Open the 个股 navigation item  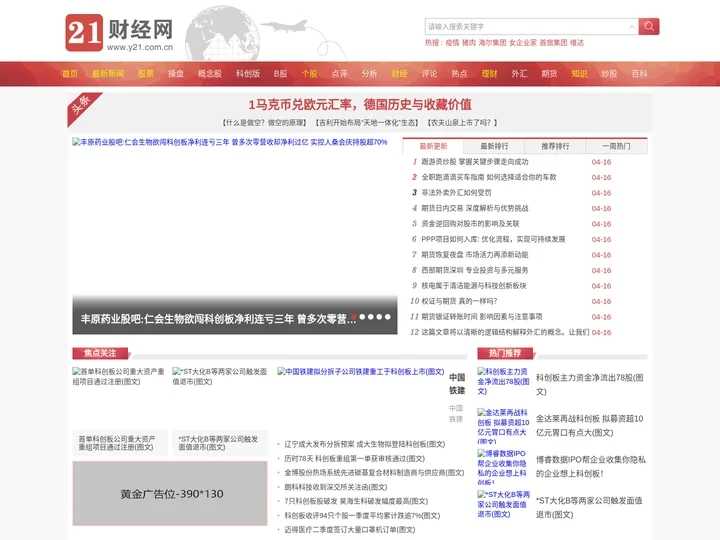click(309, 73)
